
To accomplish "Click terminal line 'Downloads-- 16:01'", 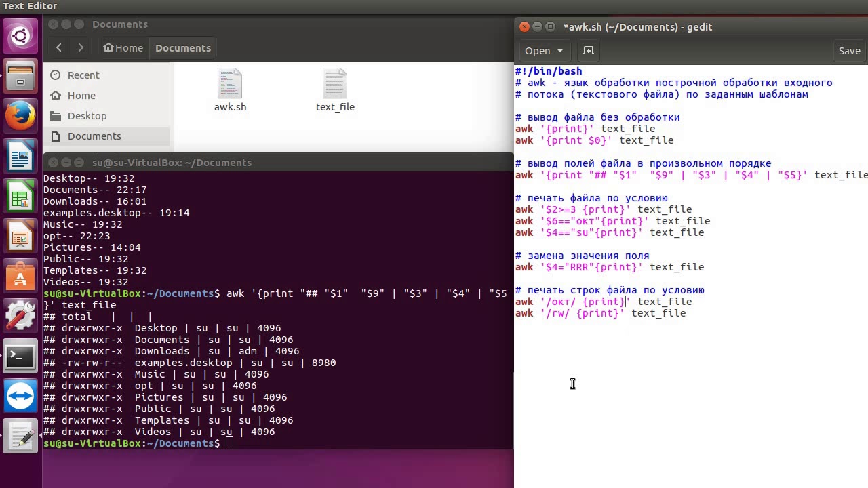I will tap(95, 201).
